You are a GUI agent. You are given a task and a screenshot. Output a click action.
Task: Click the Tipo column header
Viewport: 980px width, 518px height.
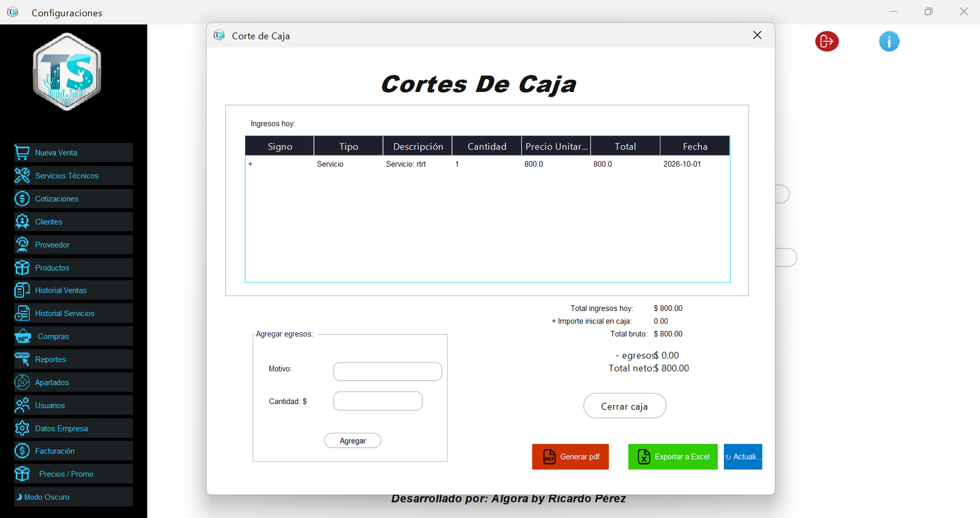tap(349, 147)
